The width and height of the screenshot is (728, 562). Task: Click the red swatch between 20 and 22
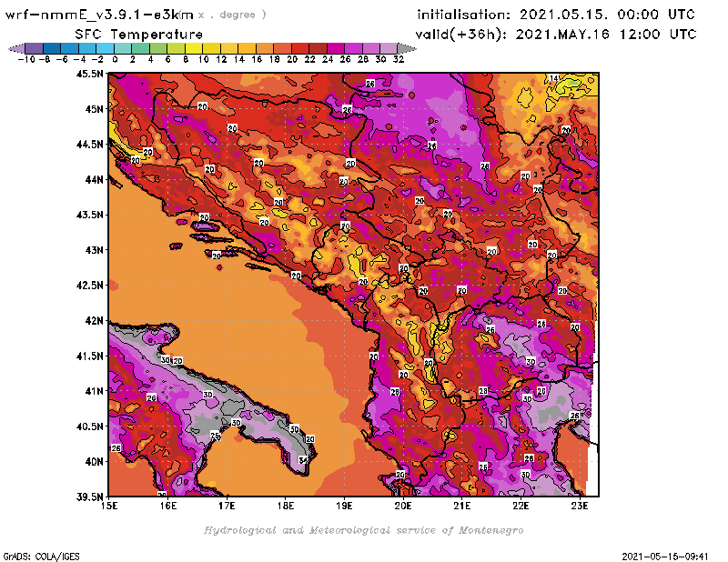point(300,48)
